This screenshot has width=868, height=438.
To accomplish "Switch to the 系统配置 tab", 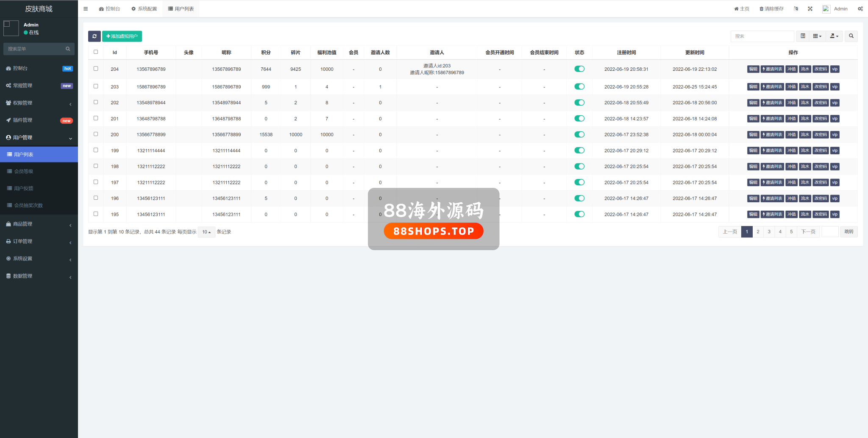I will click(144, 9).
